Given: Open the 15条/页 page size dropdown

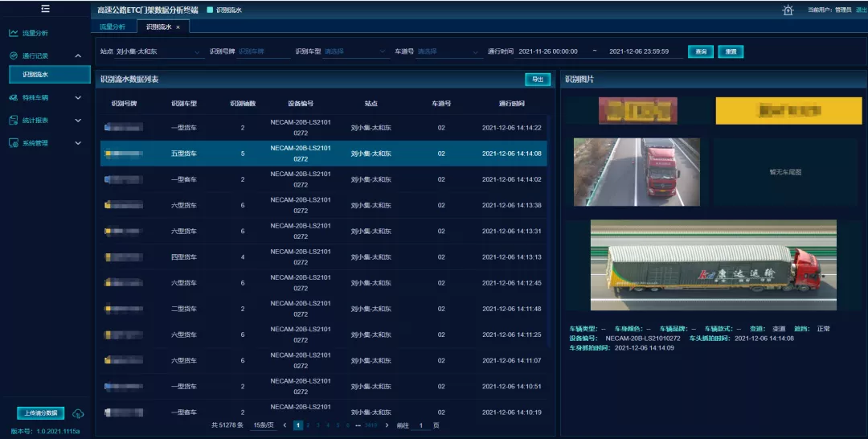Looking at the screenshot, I should pos(264,425).
